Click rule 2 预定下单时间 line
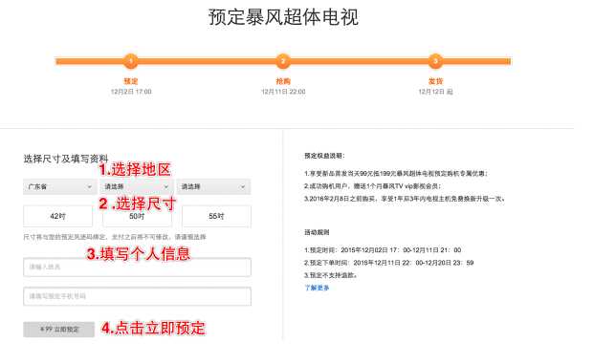Viewport: 593px width, 364px height. (389, 263)
